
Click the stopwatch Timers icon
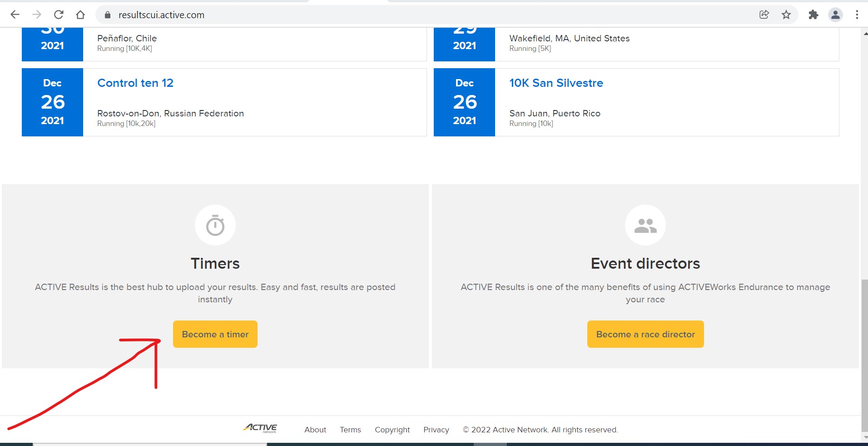tap(215, 226)
